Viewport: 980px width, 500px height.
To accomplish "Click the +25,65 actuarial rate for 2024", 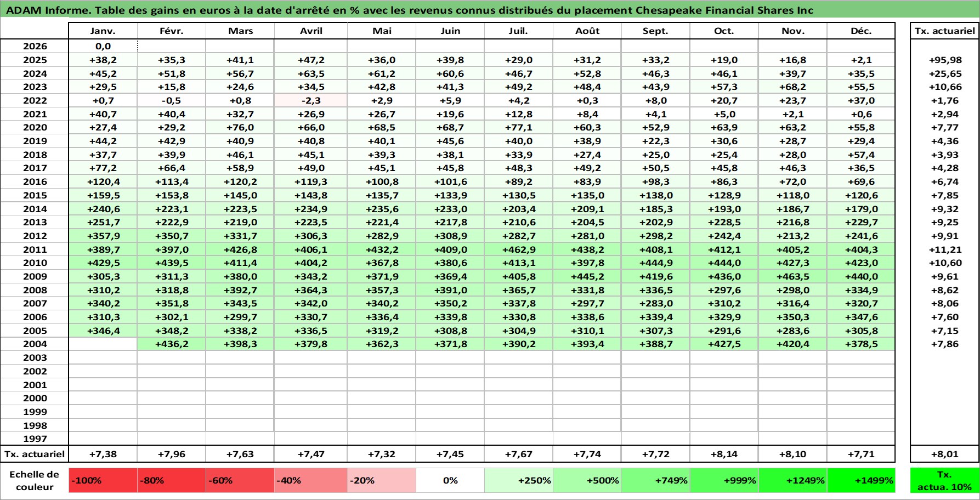I will [x=945, y=73].
